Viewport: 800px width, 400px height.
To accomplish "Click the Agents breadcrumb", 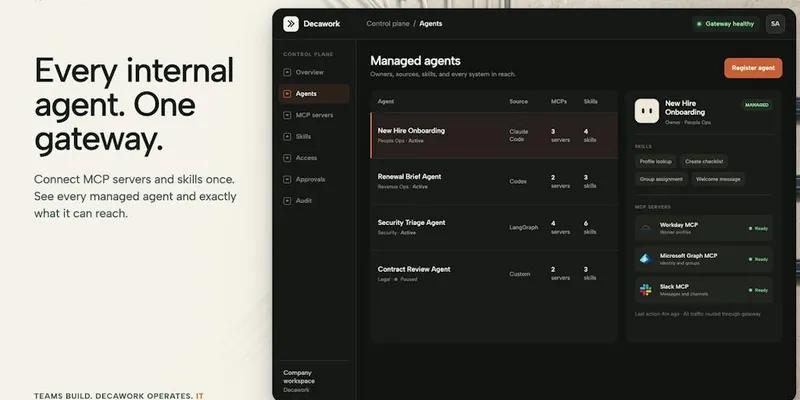I will [x=431, y=23].
